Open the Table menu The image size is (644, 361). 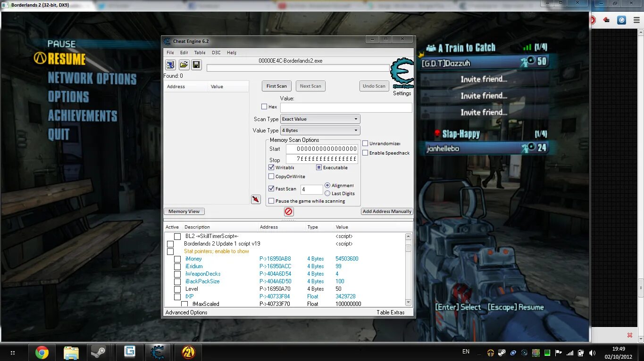tap(200, 52)
